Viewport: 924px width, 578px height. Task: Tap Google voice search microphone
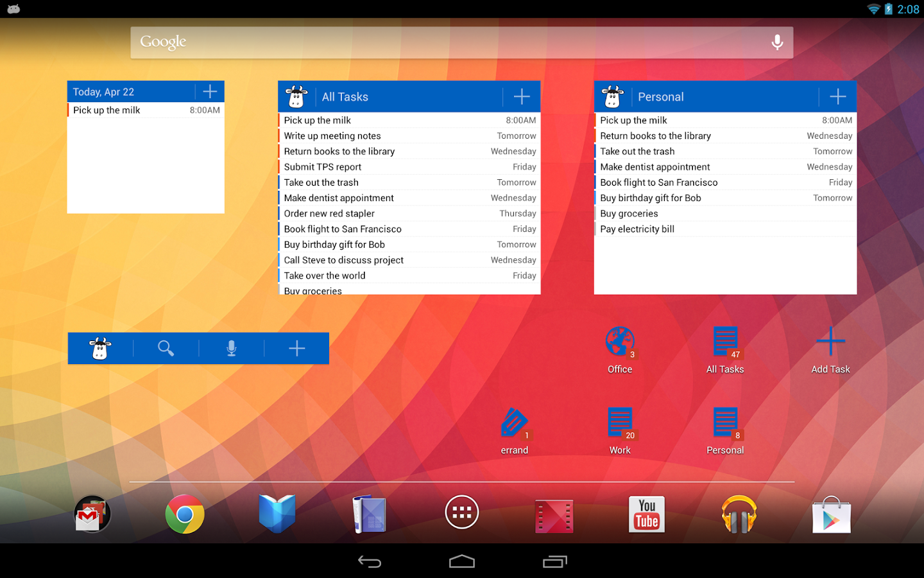coord(777,42)
